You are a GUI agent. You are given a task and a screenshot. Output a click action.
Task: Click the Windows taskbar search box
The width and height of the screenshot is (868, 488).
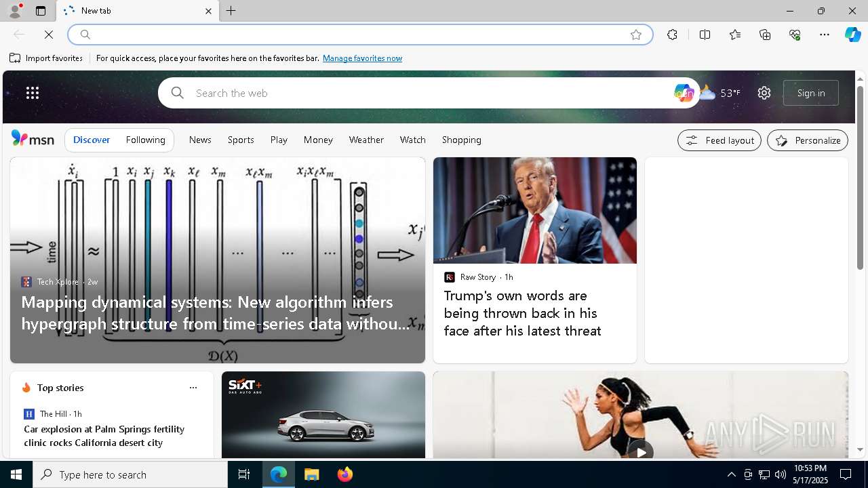tap(130, 474)
